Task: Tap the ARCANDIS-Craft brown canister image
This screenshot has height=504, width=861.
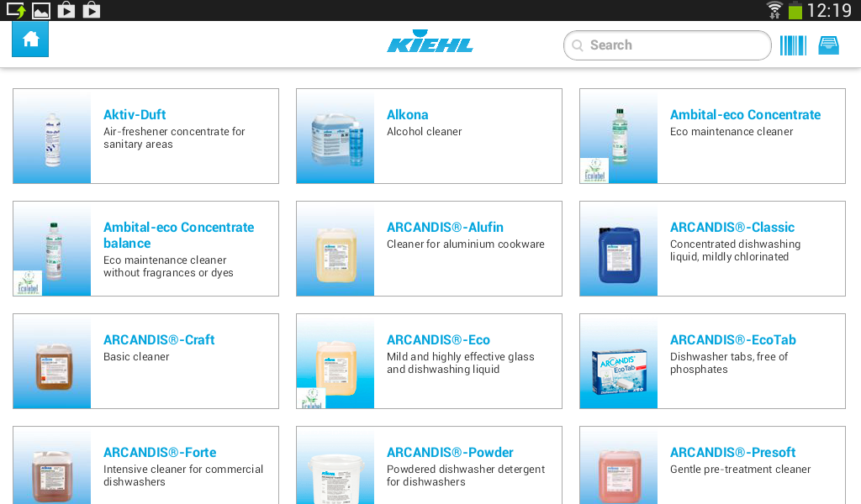Action: [x=54, y=367]
